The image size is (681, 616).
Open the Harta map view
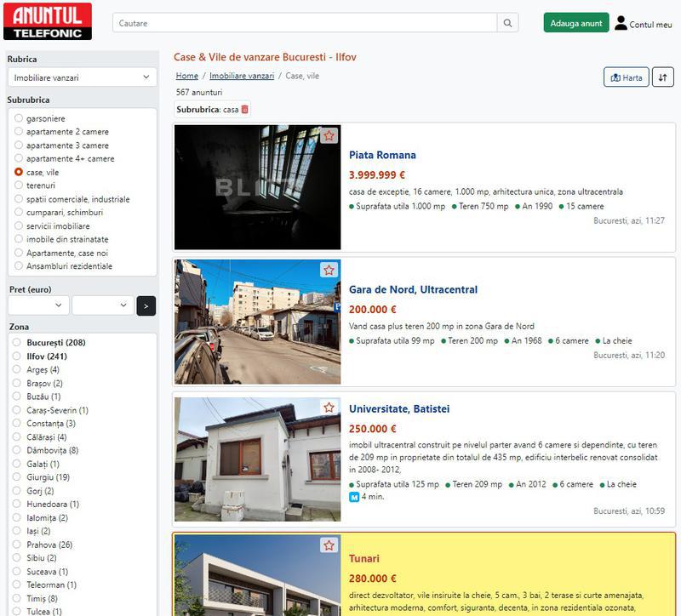[627, 77]
